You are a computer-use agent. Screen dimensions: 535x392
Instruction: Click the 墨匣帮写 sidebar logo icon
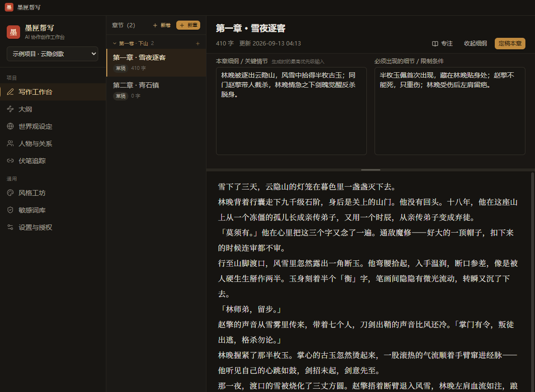click(x=13, y=32)
